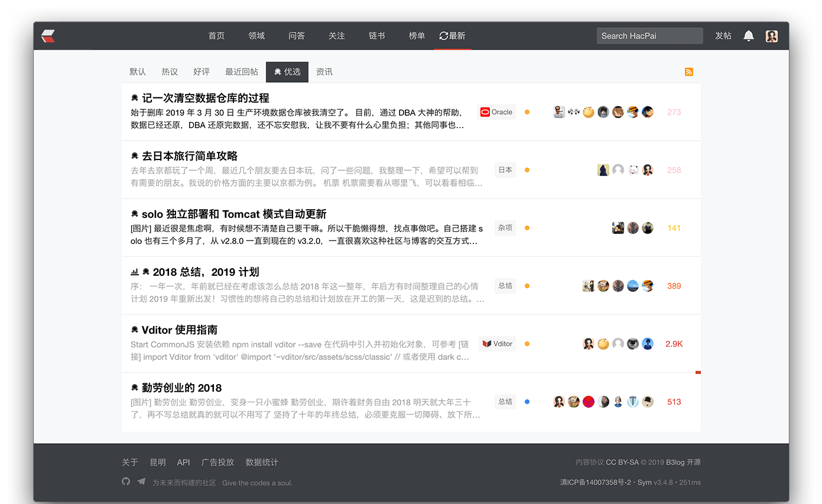Viewport: 822px width, 504px height.
Task: Click the orange RSS feed icon
Action: coord(688,72)
